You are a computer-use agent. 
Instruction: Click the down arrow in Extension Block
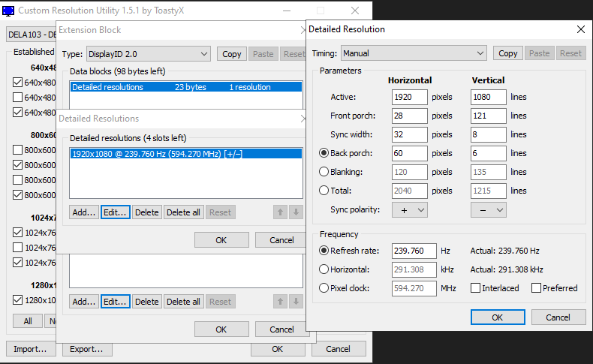point(296,302)
